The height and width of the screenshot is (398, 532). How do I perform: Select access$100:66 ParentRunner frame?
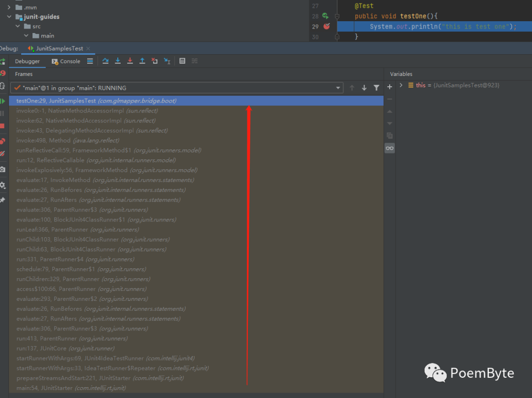point(196,289)
